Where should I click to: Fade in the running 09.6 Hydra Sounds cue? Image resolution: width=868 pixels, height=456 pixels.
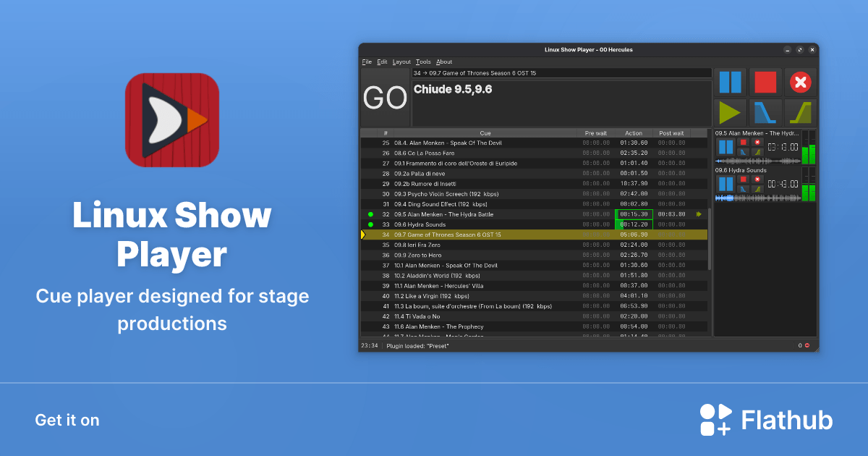[x=757, y=189]
